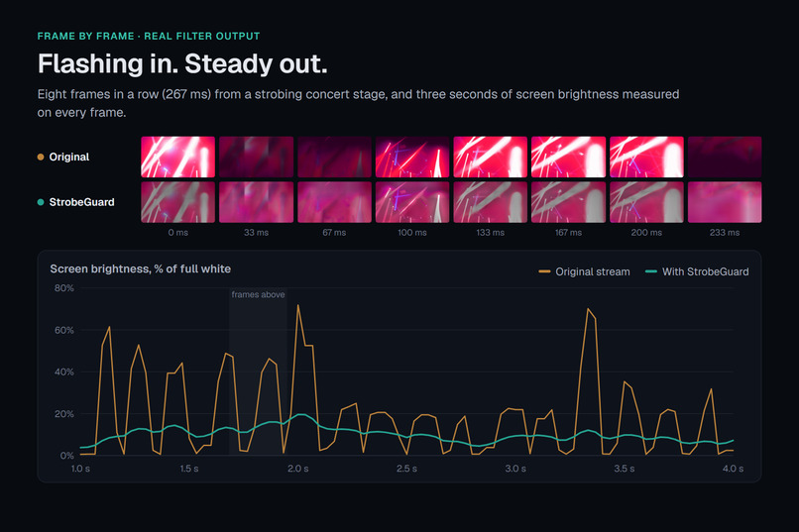Select the StrobeGuard frame at 233 ms
This screenshot has width=799, height=532.
tap(725, 202)
